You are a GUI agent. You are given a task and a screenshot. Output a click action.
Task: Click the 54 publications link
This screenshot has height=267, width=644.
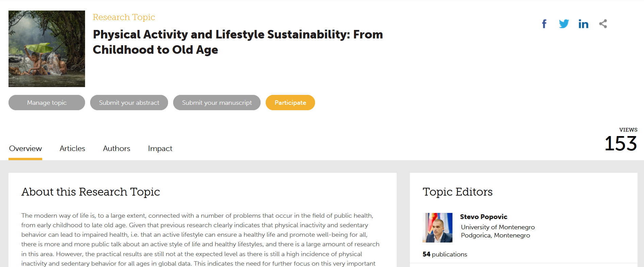coord(445,254)
